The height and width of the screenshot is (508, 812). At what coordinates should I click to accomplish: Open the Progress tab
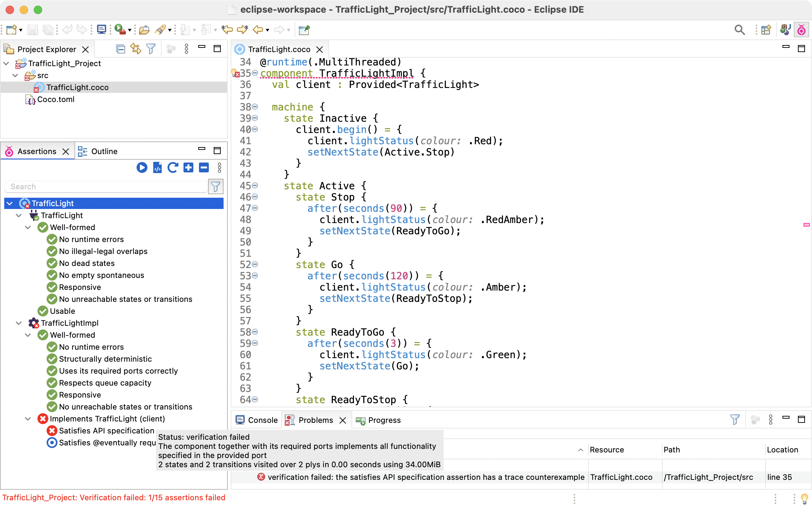[x=378, y=420]
